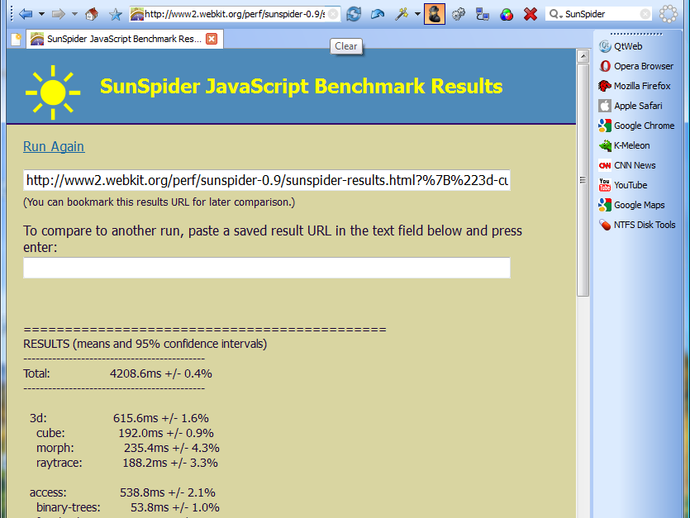Click the 'cube: 192.0ms' result line
The width and height of the screenshot is (690, 518).
click(125, 433)
